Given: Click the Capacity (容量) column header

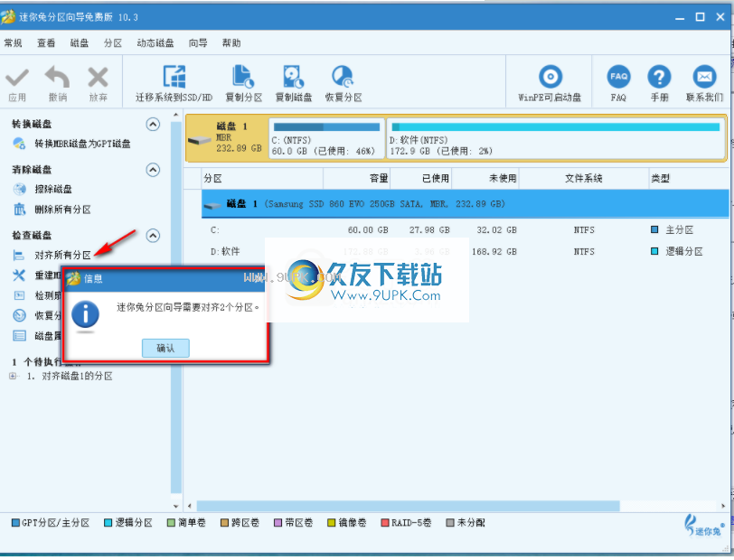Looking at the screenshot, I should [357, 178].
